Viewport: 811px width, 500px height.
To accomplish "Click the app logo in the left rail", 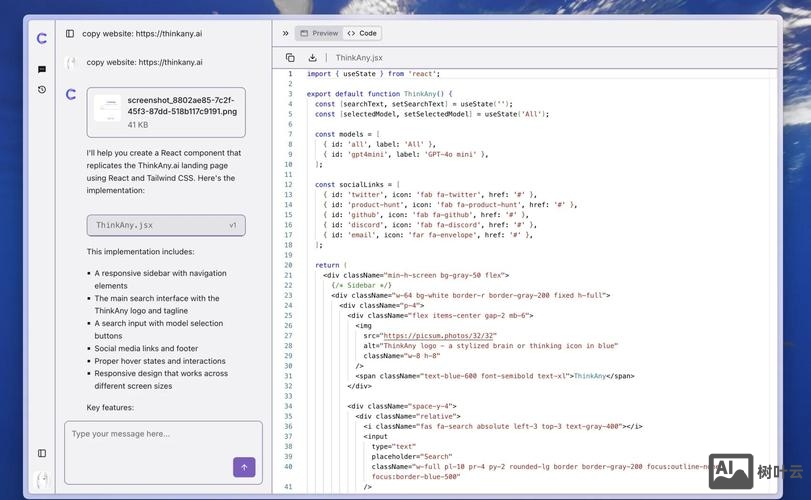I will coord(41,39).
